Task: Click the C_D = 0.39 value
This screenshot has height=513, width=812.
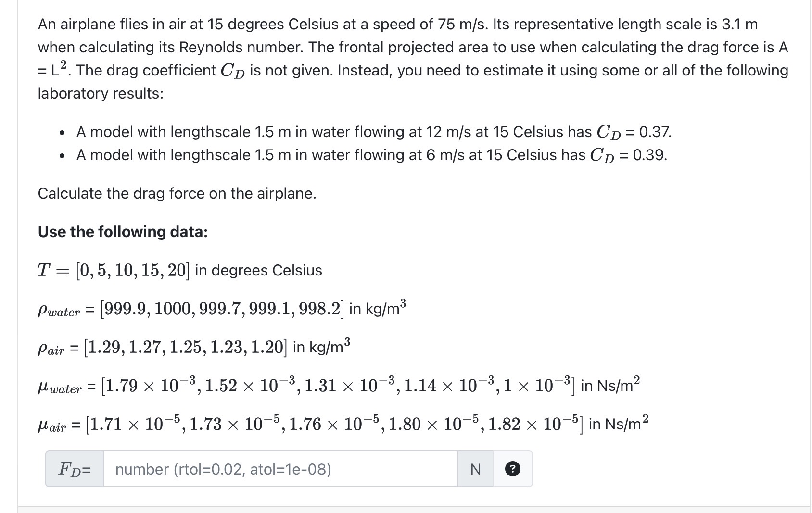Action: pos(629,155)
